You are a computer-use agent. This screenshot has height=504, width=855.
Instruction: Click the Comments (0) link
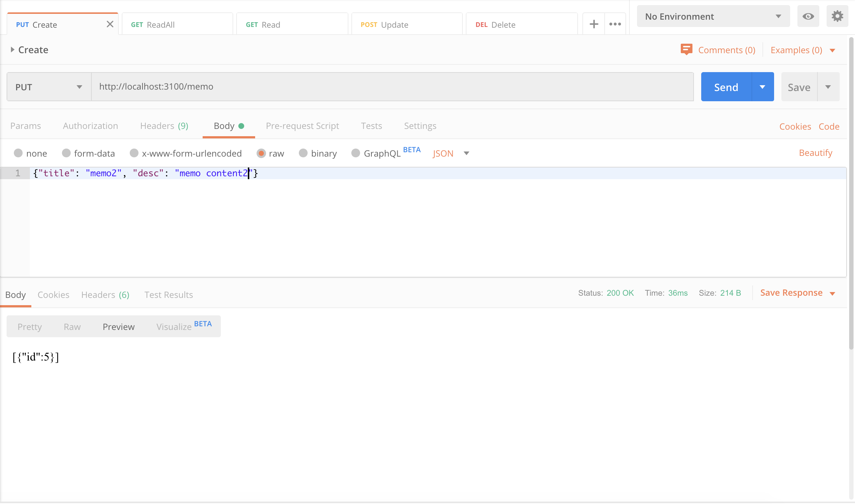point(727,50)
